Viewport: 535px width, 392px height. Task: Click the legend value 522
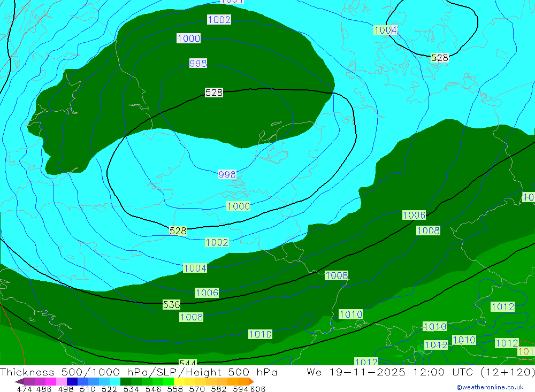click(x=109, y=389)
